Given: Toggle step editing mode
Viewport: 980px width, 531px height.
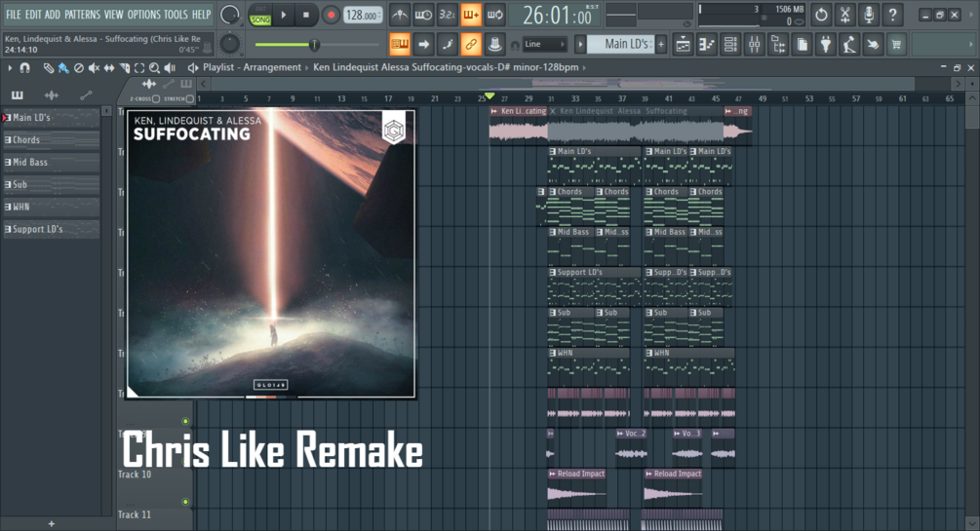Looking at the screenshot, I should pos(448,44).
